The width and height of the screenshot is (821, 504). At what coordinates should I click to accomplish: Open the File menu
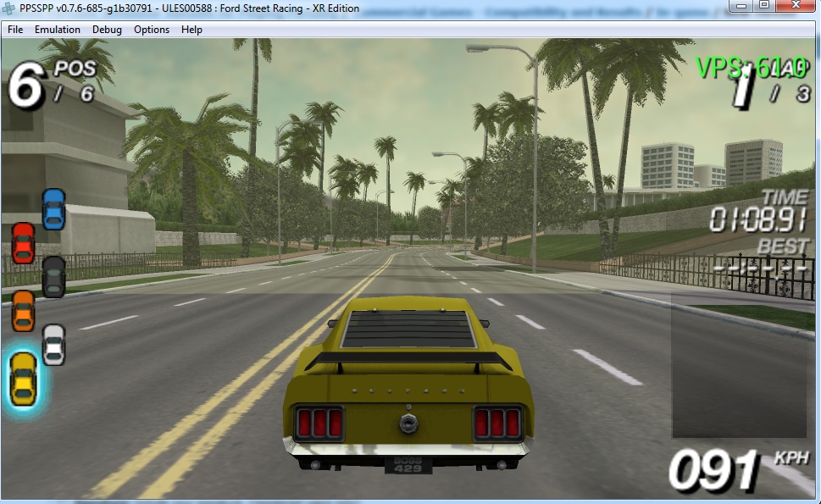(15, 30)
